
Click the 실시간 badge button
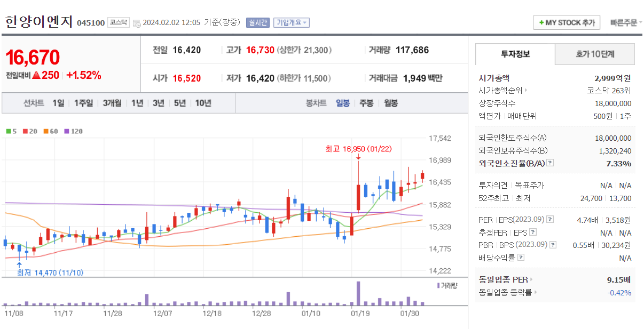[x=257, y=22]
